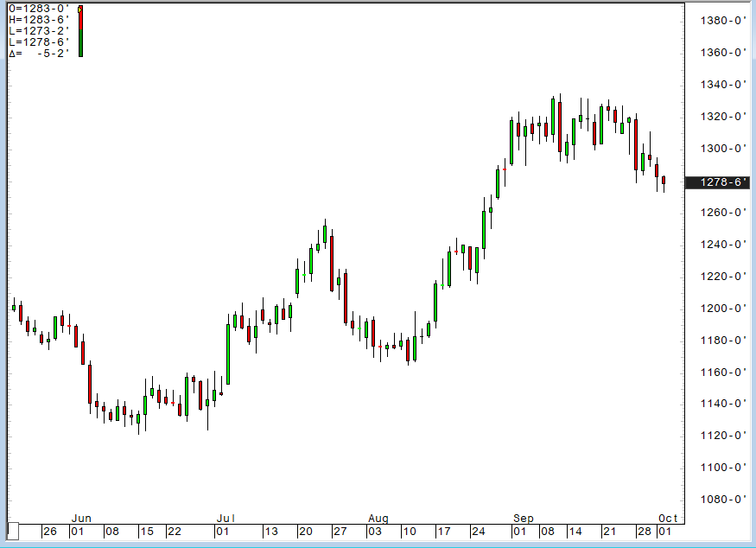Click the H=1283-6' high value
The image size is (756, 548).
(39, 20)
